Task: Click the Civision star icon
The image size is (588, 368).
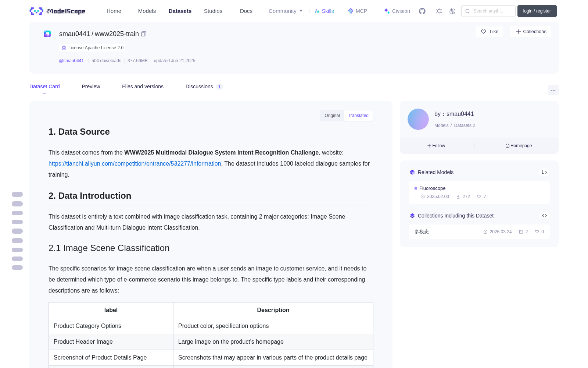Action: click(387, 11)
